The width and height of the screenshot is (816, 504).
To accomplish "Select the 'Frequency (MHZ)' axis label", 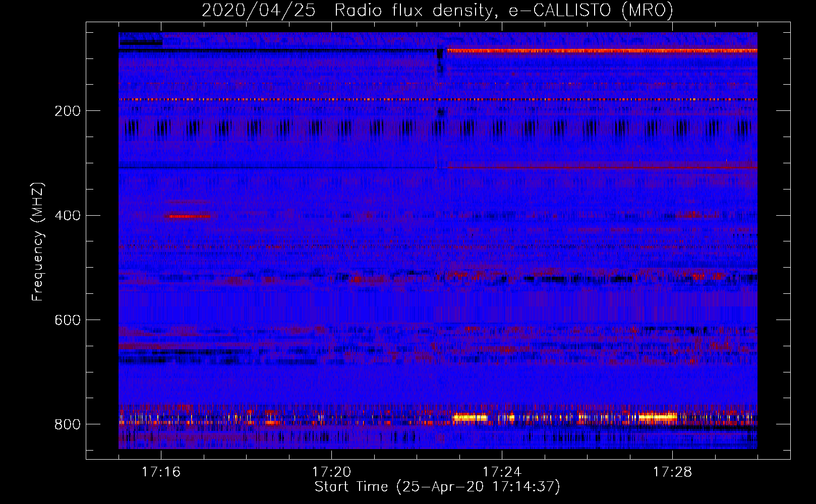I will (37, 242).
